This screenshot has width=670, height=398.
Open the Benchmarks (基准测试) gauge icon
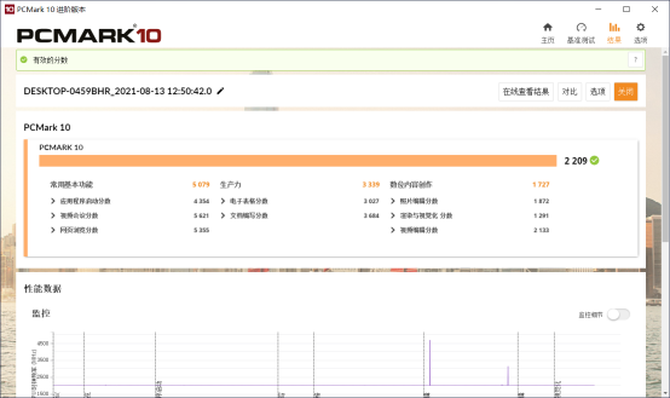581,27
